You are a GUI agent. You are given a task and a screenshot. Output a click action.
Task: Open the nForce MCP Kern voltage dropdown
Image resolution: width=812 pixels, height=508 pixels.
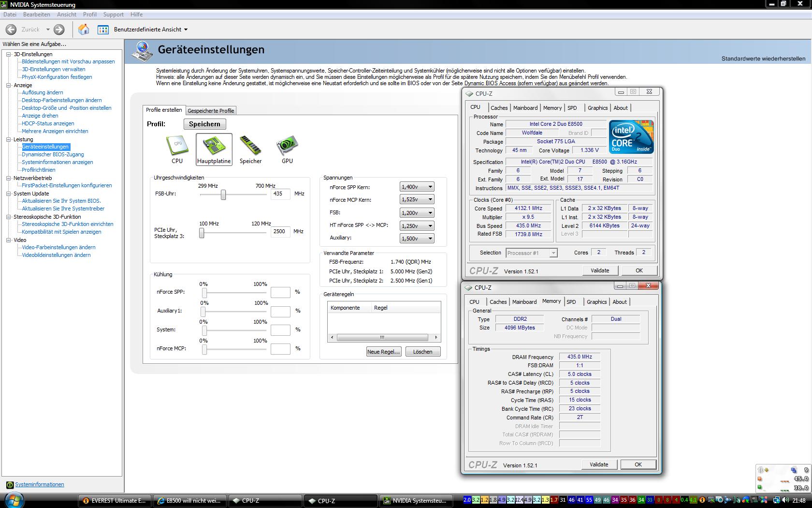(x=417, y=199)
